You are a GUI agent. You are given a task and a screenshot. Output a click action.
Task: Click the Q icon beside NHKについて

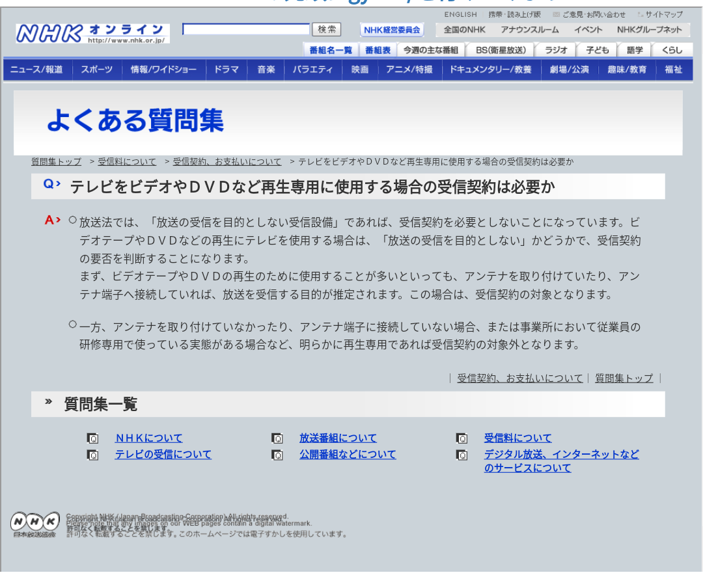(x=93, y=438)
